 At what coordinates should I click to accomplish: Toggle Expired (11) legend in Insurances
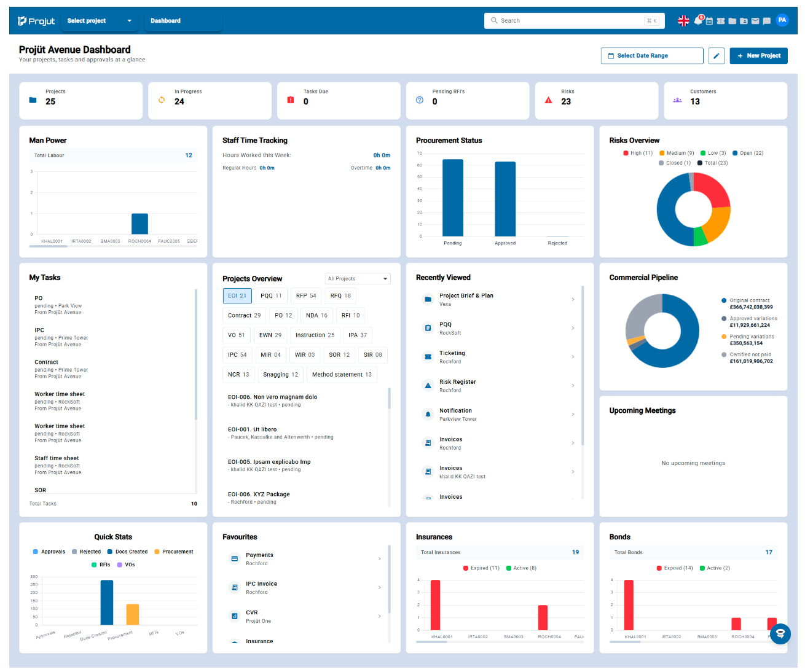point(481,568)
